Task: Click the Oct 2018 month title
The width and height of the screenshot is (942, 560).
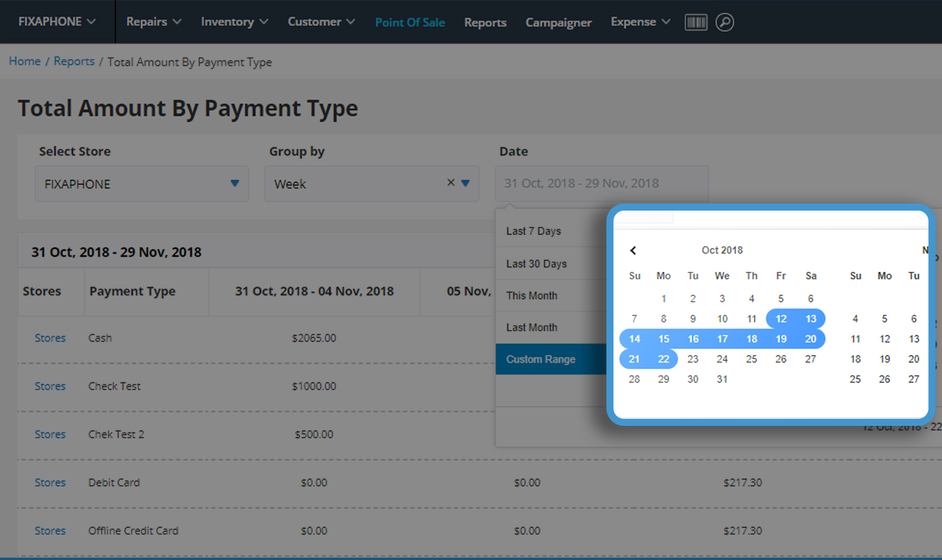Action: 722,251
